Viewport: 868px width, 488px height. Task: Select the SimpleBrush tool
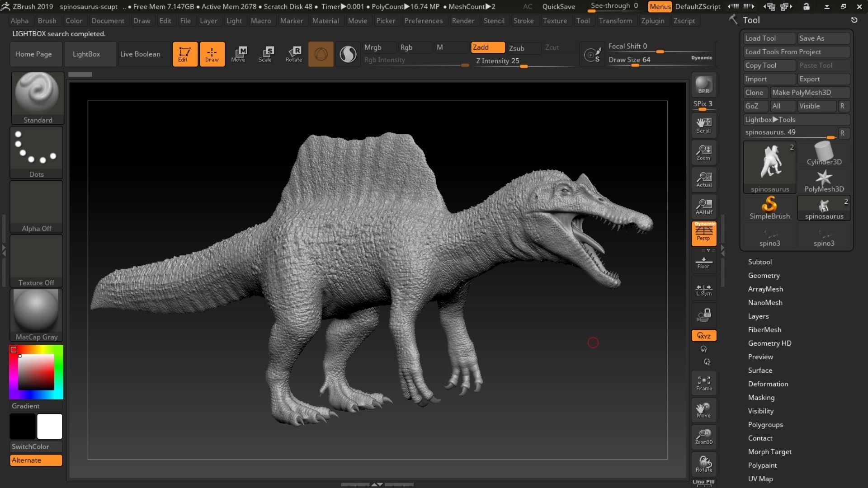pyautogui.click(x=769, y=208)
